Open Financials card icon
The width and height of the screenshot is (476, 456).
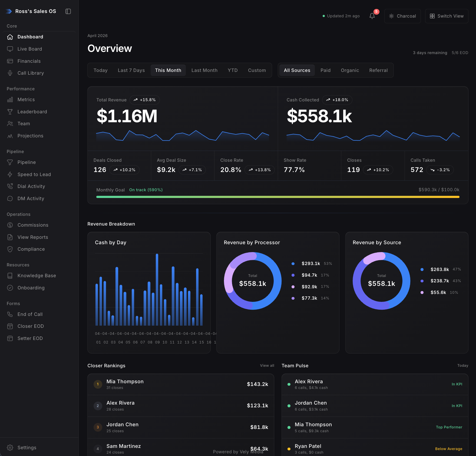pyautogui.click(x=10, y=61)
